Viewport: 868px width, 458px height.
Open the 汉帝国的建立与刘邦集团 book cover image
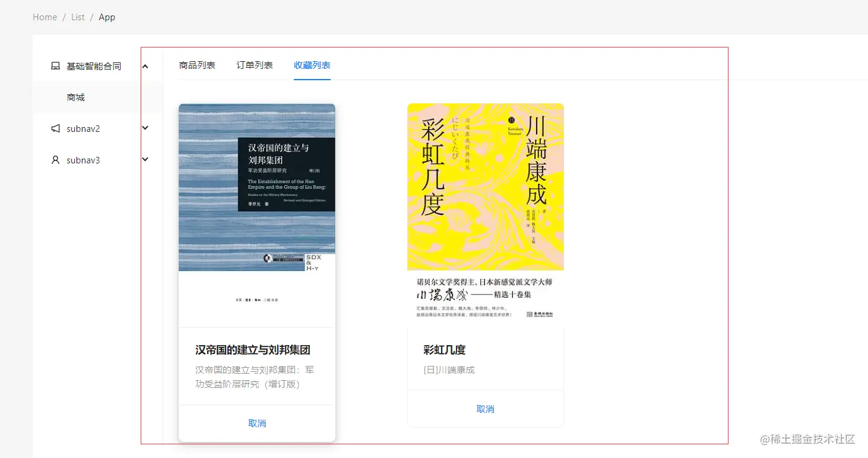257,216
